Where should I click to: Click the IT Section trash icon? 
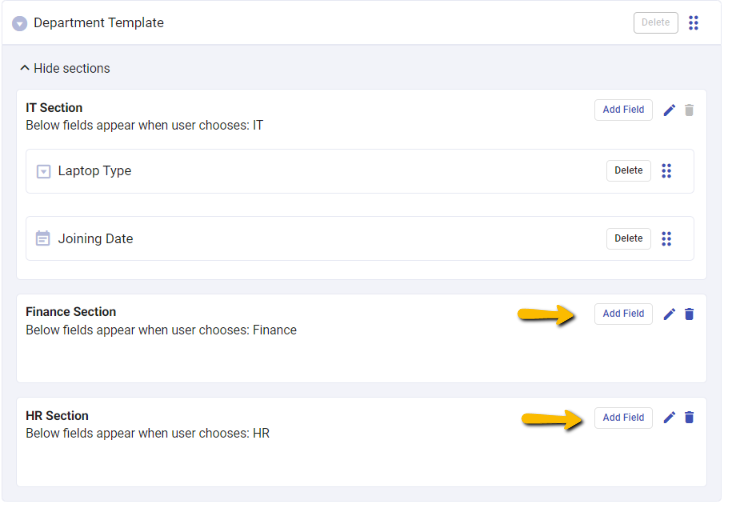[x=689, y=110]
